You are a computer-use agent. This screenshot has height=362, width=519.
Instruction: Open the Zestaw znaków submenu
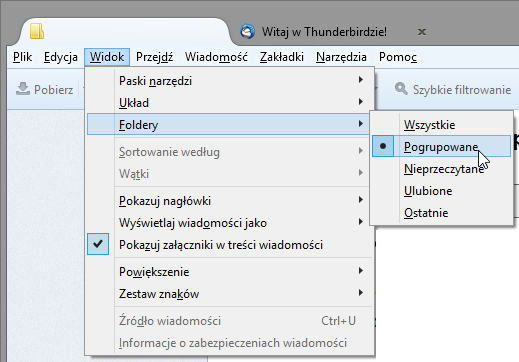tap(229, 294)
